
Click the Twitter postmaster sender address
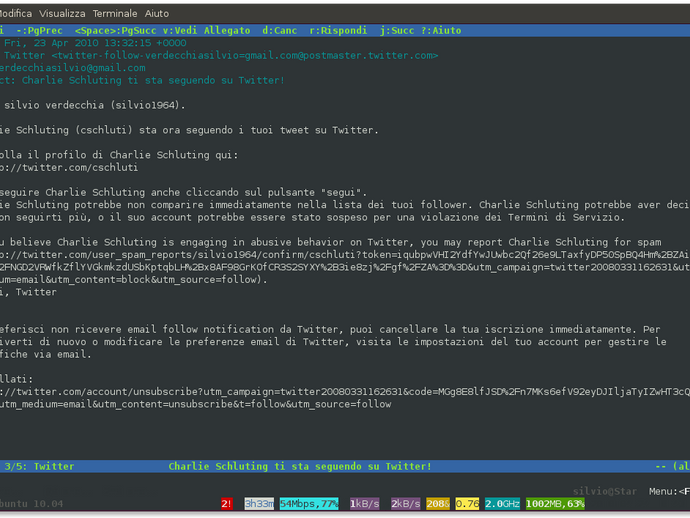(x=221, y=55)
